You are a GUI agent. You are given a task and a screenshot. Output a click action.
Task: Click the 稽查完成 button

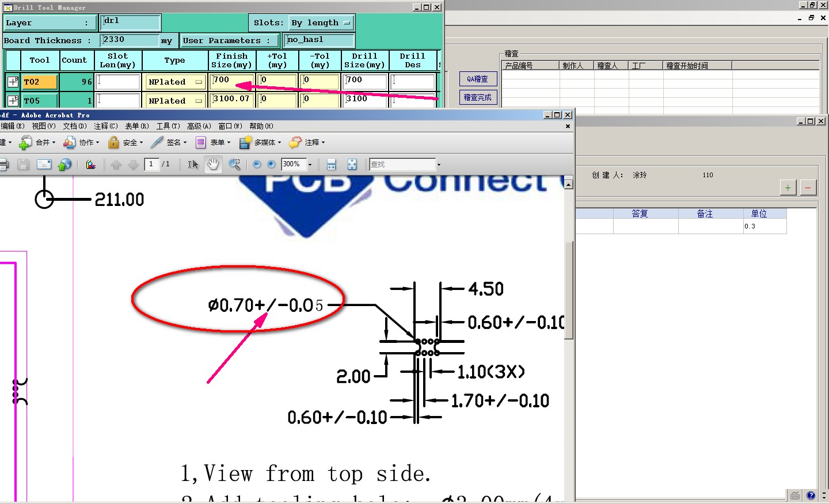coord(478,97)
